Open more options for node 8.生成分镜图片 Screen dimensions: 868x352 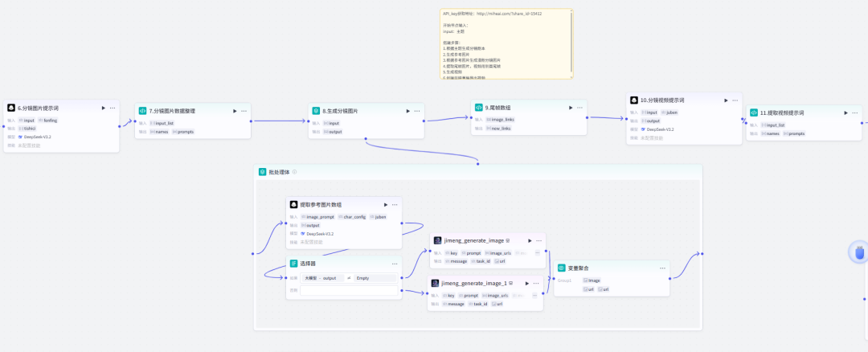(417, 111)
